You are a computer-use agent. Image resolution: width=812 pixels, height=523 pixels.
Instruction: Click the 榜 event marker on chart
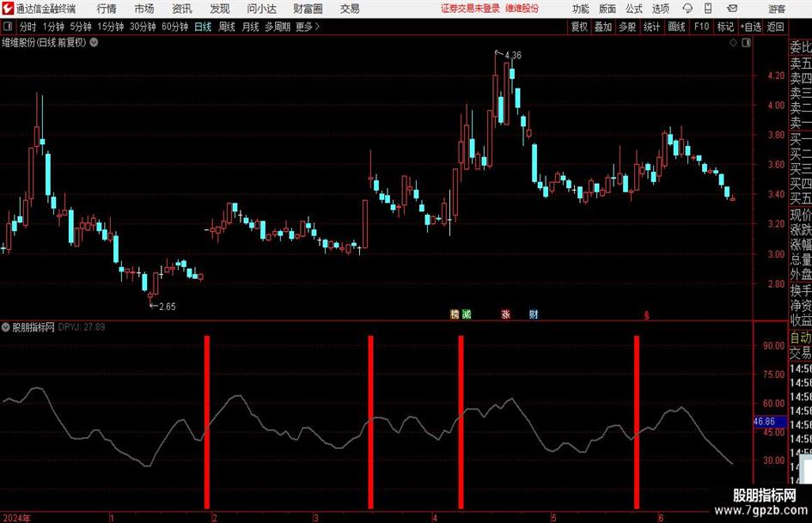point(455,313)
